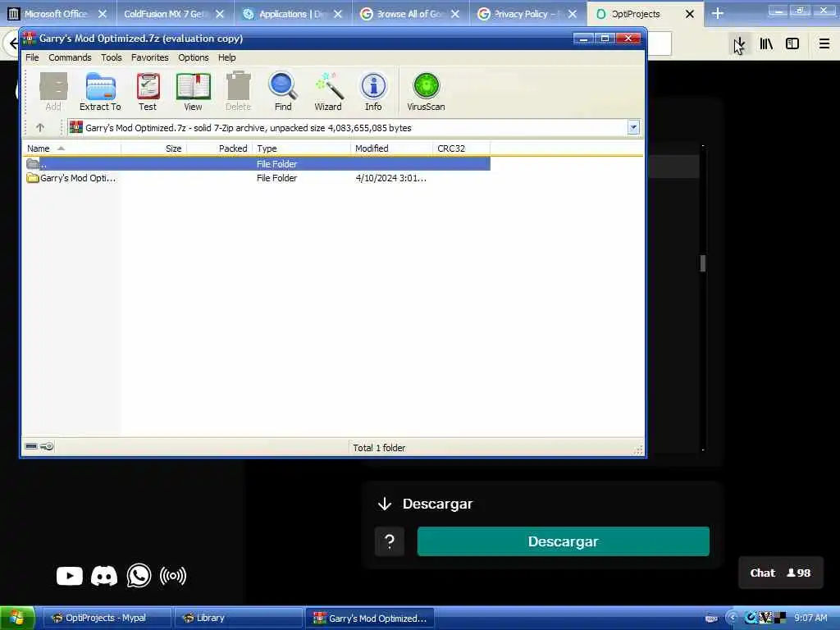Image resolution: width=840 pixels, height=630 pixels.
Task: Toggle the browser sidebar icon
Action: pyautogui.click(x=792, y=44)
